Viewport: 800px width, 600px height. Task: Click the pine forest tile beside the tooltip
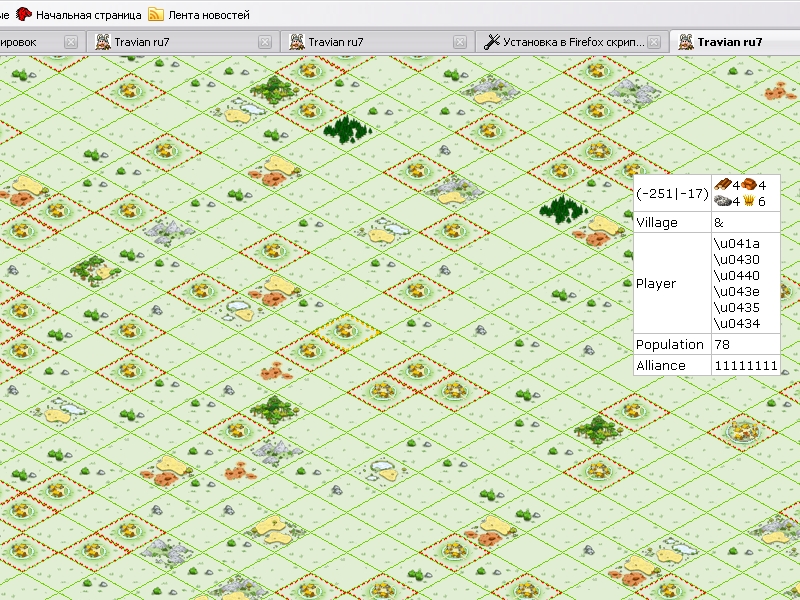[x=563, y=209]
